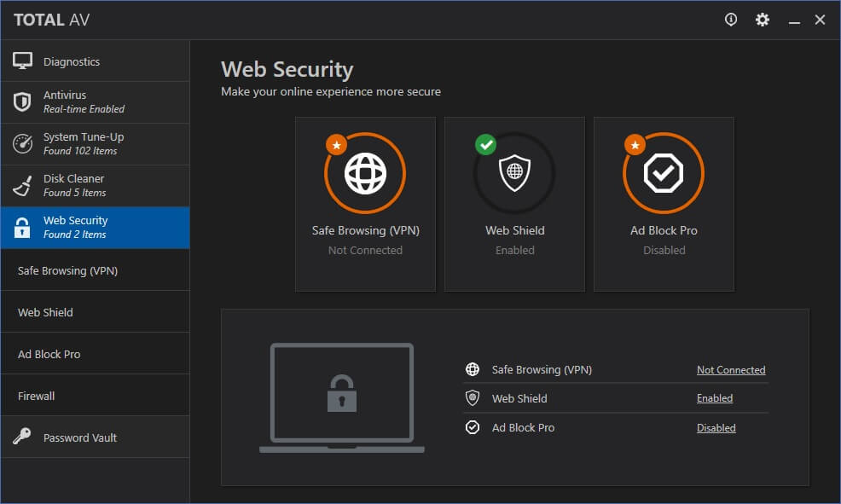841x504 pixels.
Task: Click the Antivirus shield icon in sidebar
Action: 22,101
